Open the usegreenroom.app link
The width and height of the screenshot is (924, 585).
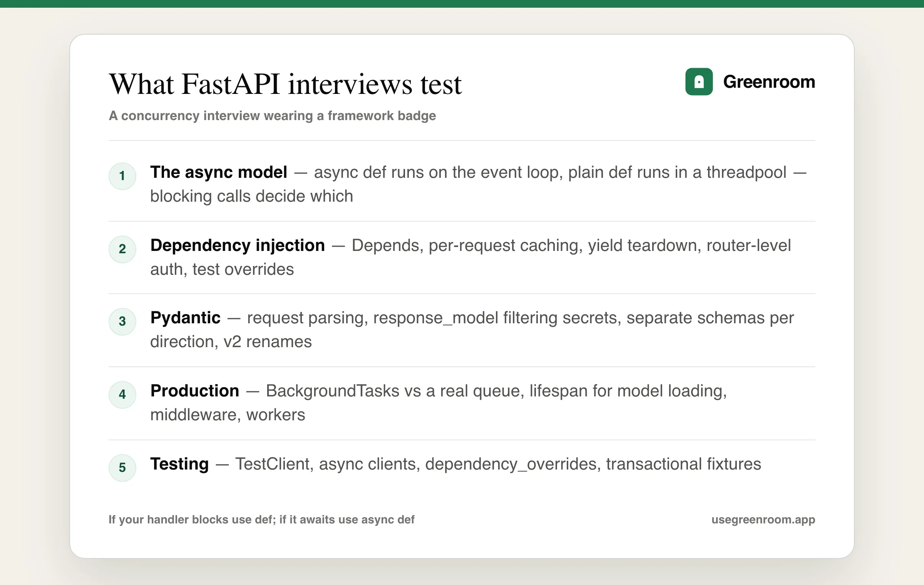coord(763,520)
